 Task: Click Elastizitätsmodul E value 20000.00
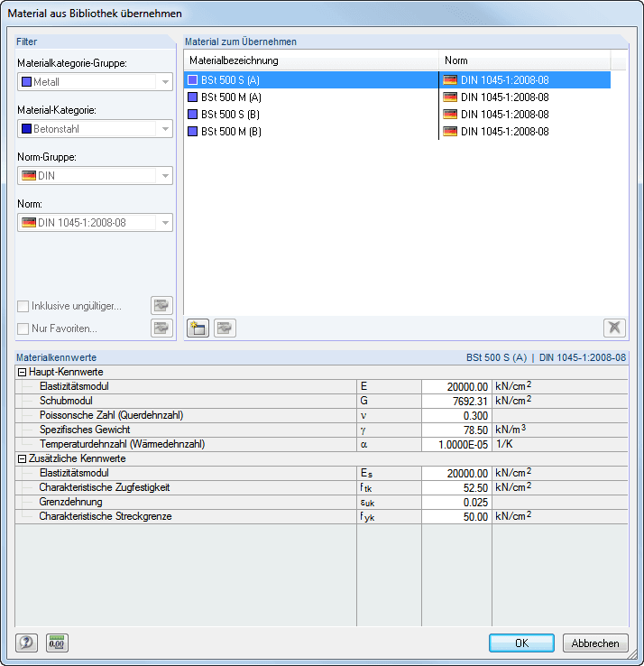pos(456,387)
